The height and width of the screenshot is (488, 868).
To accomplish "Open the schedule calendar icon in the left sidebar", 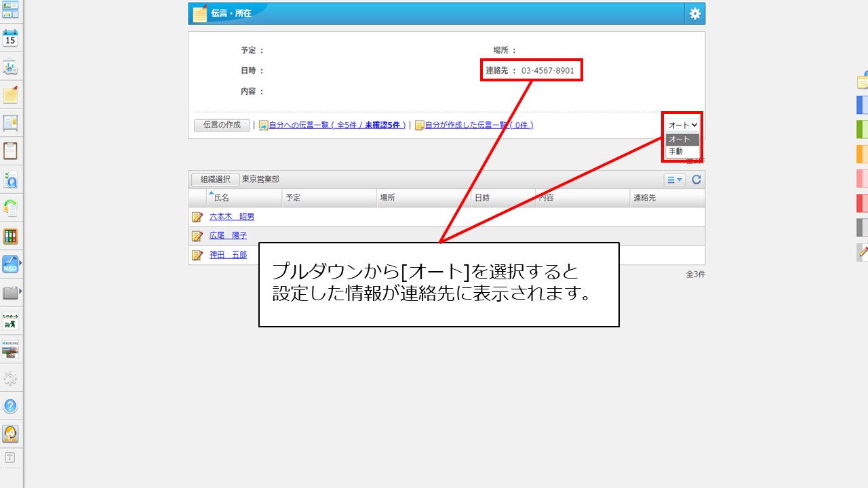I will tap(10, 39).
